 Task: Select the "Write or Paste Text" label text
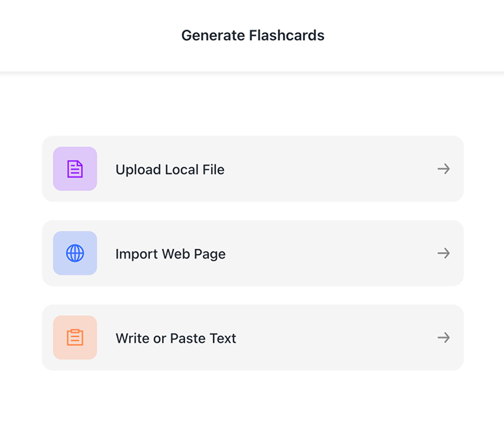click(176, 338)
